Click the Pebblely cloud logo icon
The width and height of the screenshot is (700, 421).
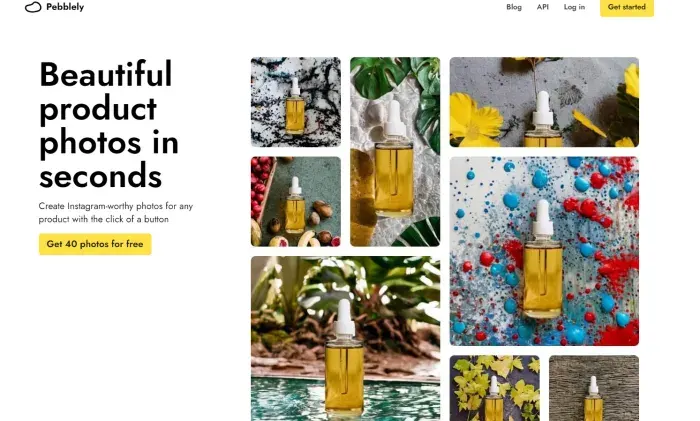tap(33, 7)
